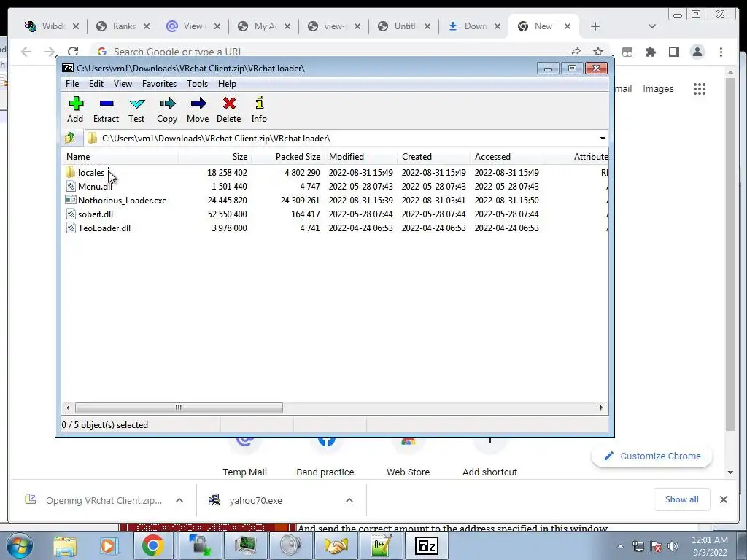Open Windows Media Player from the taskbar

click(x=108, y=545)
